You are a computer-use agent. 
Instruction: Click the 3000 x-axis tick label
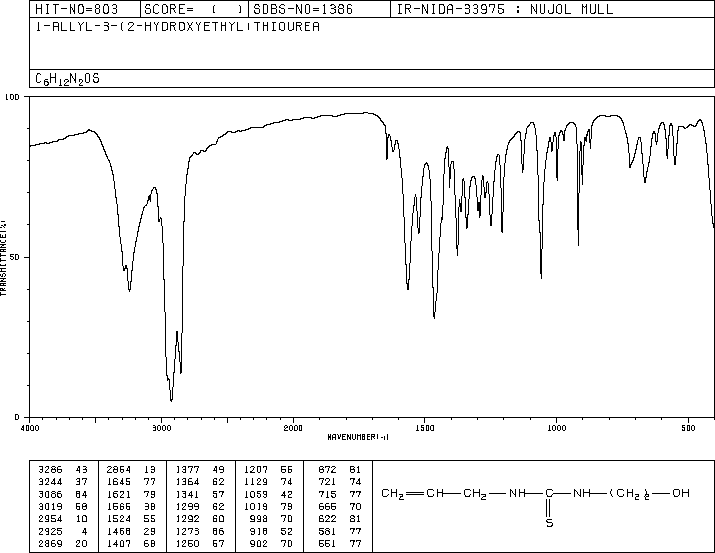[x=161, y=428]
